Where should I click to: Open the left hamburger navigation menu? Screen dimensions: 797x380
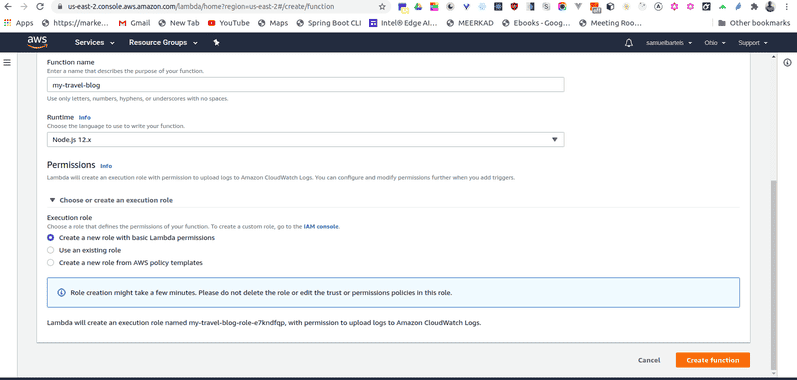click(x=7, y=62)
